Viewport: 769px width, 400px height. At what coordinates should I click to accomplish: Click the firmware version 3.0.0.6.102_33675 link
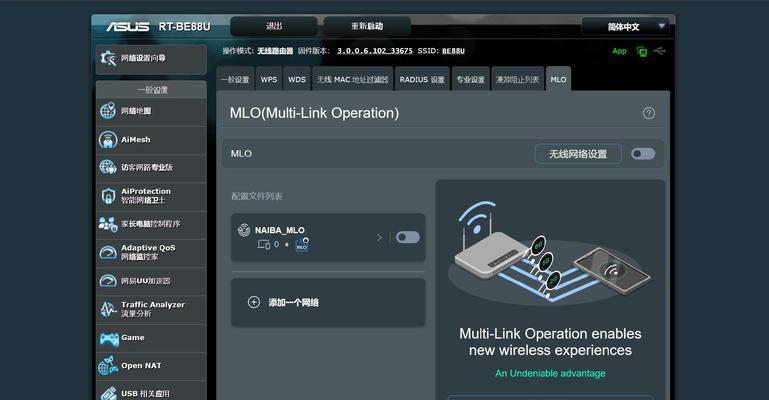coord(375,51)
